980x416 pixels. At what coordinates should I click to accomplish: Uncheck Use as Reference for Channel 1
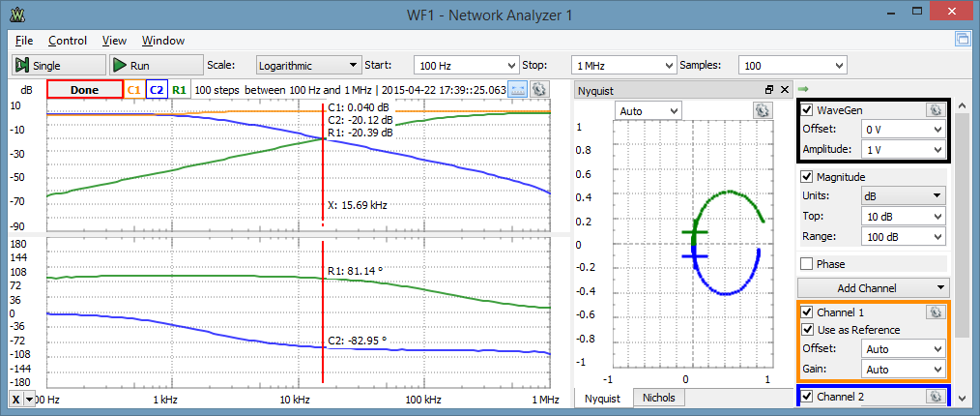(x=808, y=330)
